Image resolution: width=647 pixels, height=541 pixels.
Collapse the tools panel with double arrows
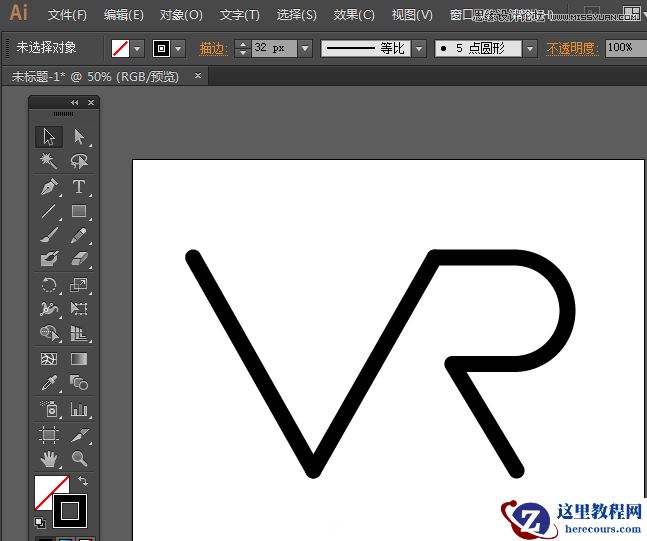pyautogui.click(x=74, y=103)
